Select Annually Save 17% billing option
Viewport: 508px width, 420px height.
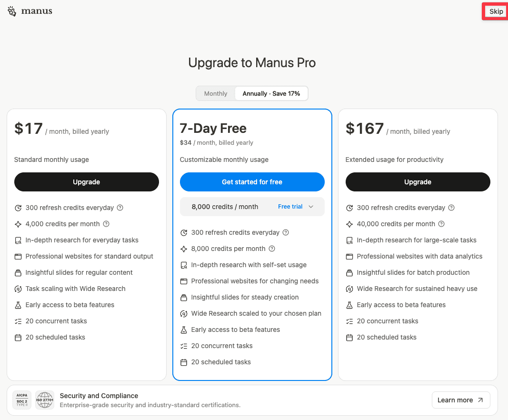(271, 94)
